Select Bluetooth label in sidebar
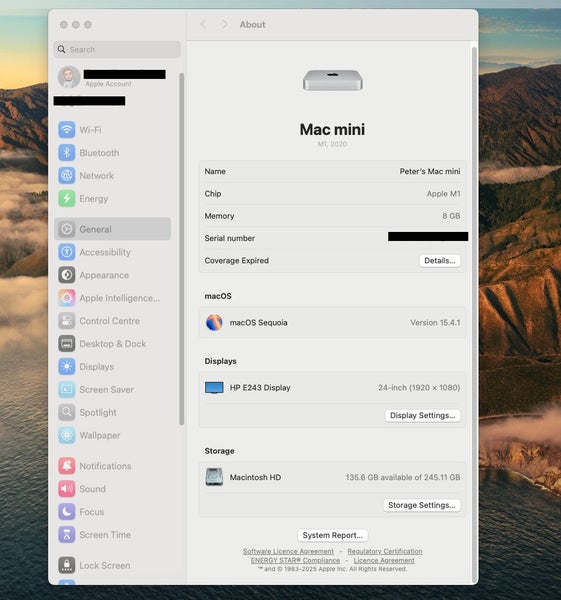 [99, 153]
